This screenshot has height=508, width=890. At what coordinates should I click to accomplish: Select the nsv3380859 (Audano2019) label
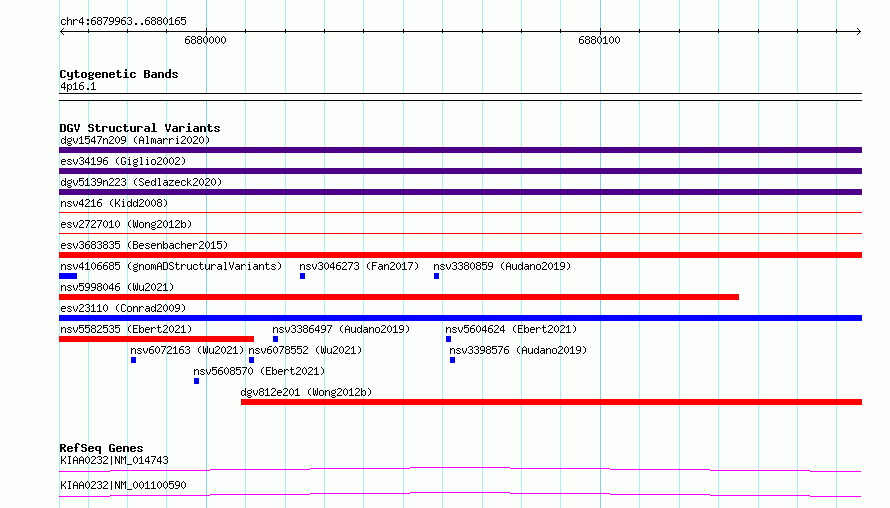[x=502, y=266]
